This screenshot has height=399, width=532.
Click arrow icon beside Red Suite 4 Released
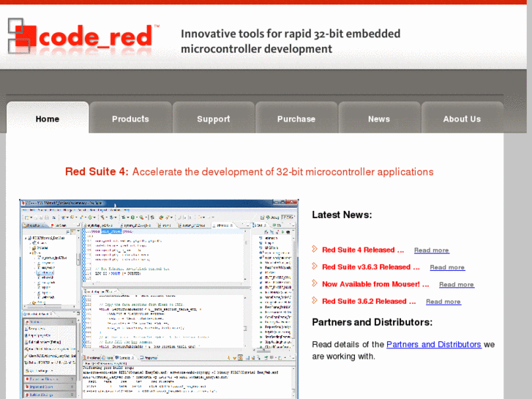point(315,249)
